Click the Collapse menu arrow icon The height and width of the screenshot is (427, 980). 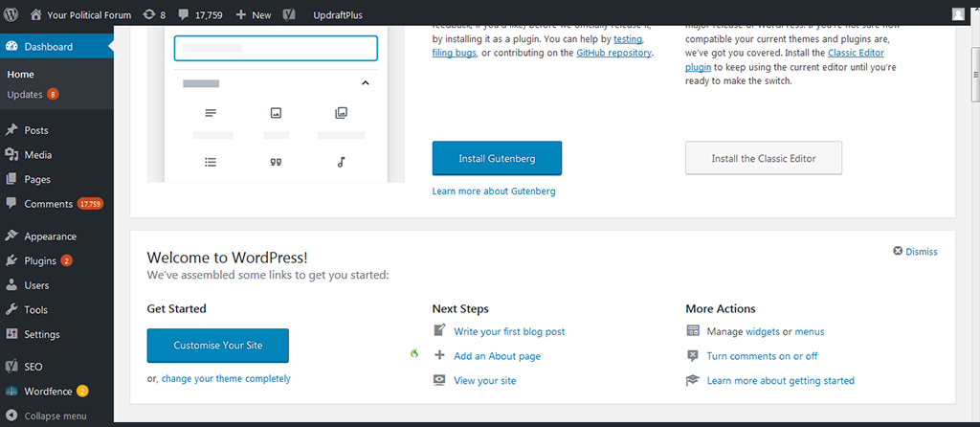(x=11, y=416)
